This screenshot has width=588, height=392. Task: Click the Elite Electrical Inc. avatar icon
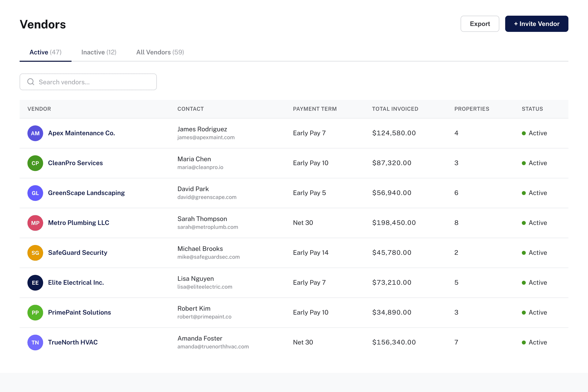tap(35, 282)
